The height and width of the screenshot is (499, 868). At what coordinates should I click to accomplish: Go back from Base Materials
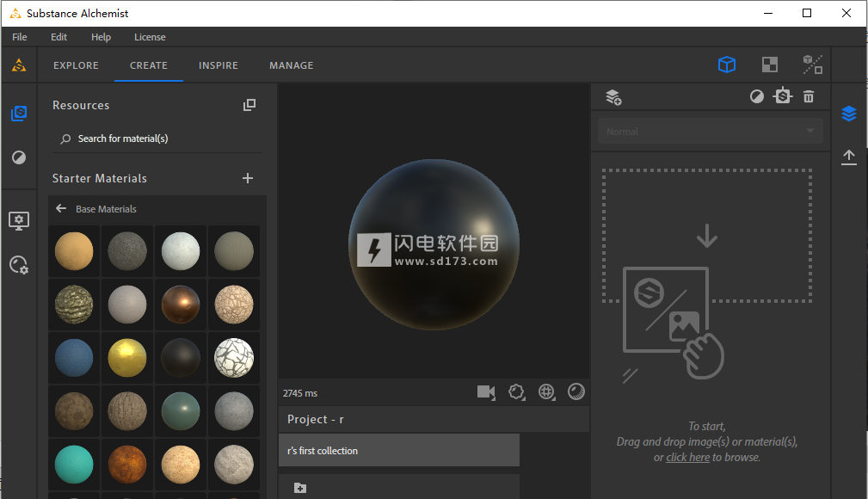61,208
